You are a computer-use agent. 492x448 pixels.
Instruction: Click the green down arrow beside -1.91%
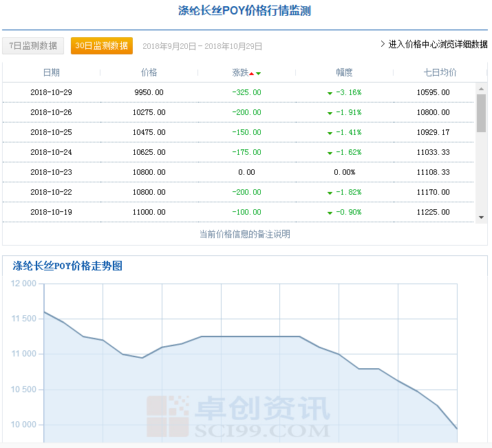[330, 113]
